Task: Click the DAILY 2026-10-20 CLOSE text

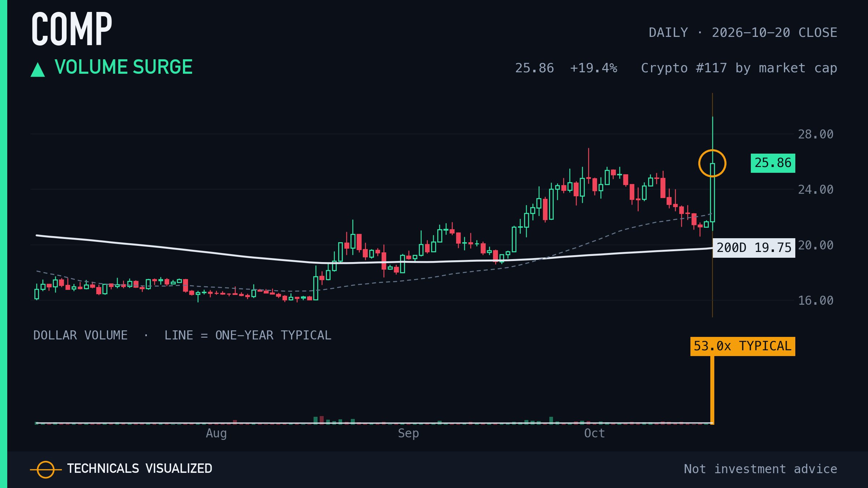Action: [743, 33]
